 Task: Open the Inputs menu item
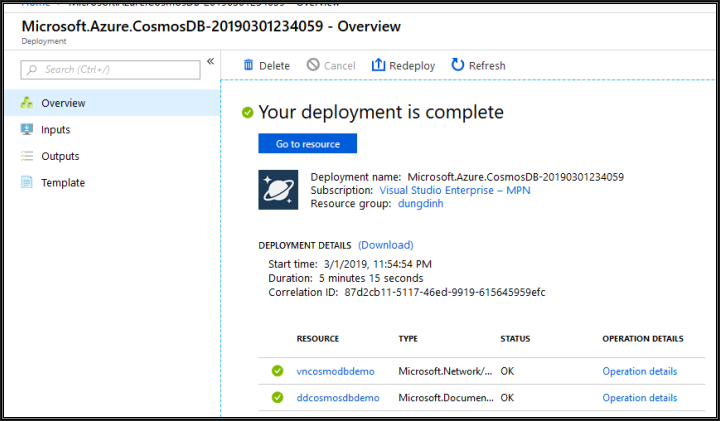[x=56, y=130]
